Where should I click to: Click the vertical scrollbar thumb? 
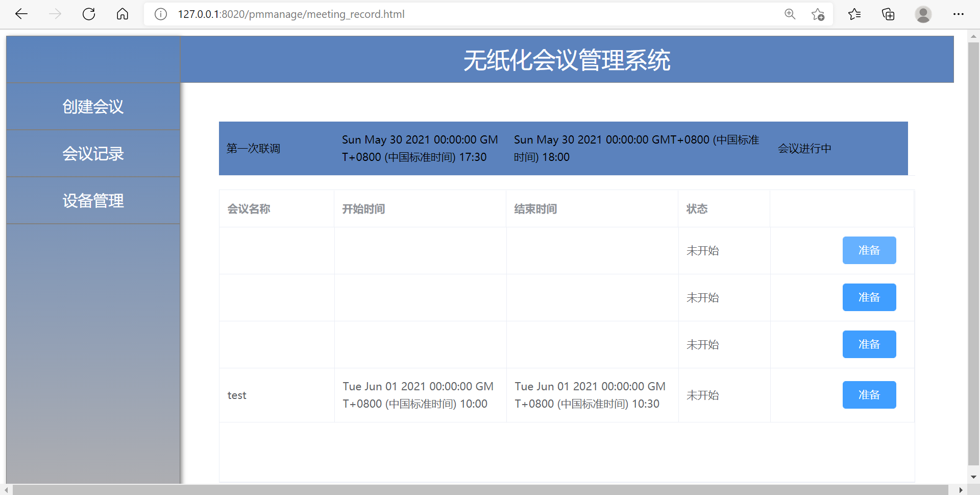coord(973,253)
